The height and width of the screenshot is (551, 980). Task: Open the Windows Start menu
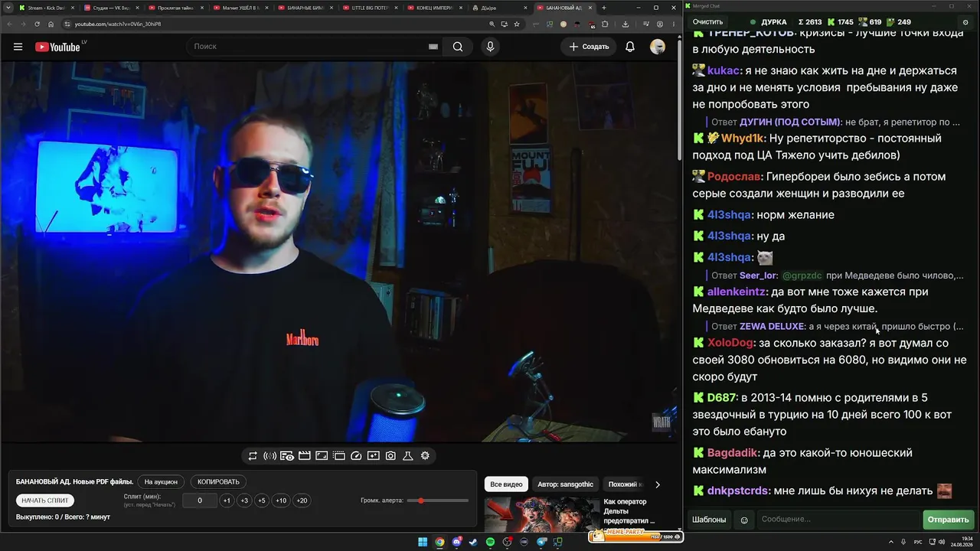[x=423, y=543]
